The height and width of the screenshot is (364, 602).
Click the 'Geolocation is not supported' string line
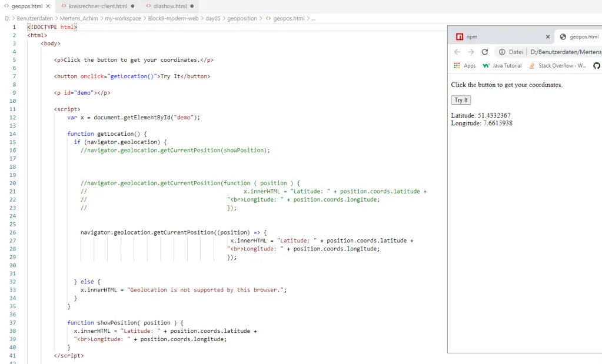point(184,290)
